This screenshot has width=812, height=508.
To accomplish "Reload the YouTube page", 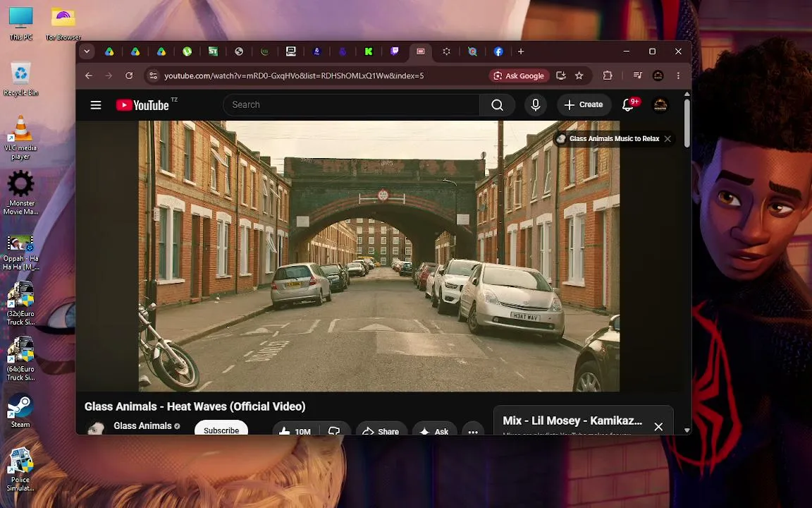I will 129,75.
